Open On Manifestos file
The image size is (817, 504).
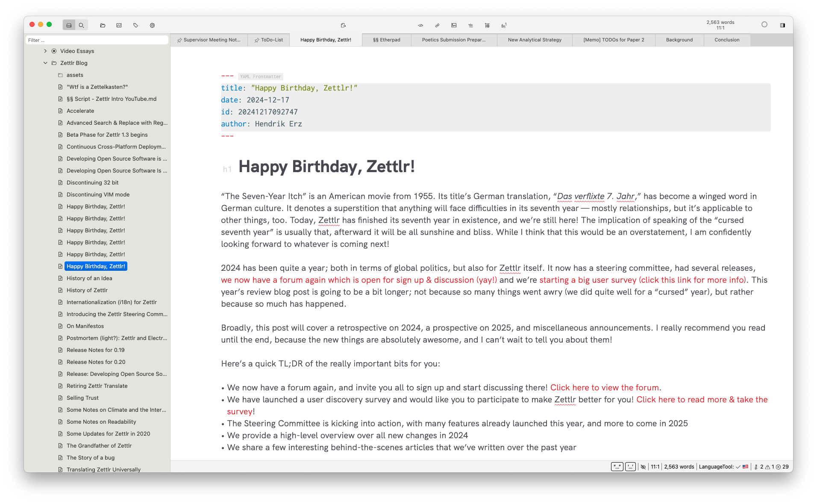[85, 326]
